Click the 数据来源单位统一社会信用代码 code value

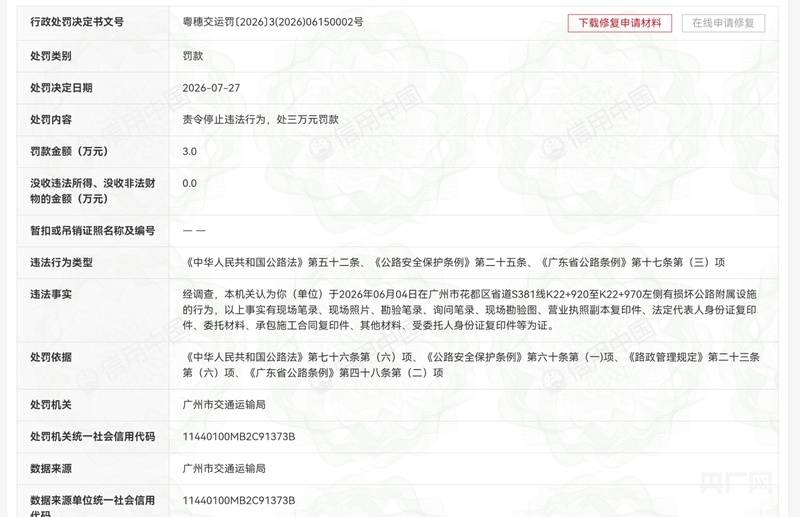click(239, 501)
